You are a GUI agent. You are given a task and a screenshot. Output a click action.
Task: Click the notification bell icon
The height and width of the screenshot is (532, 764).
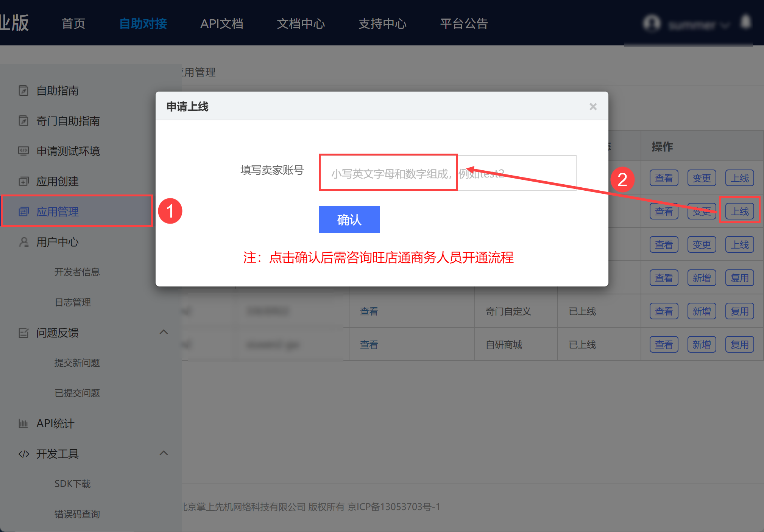click(x=745, y=22)
